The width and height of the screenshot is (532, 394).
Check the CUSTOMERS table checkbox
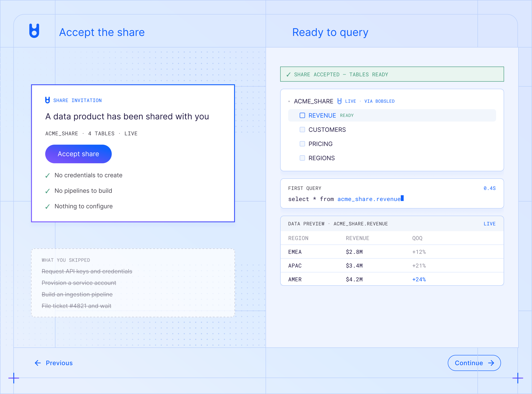(302, 130)
